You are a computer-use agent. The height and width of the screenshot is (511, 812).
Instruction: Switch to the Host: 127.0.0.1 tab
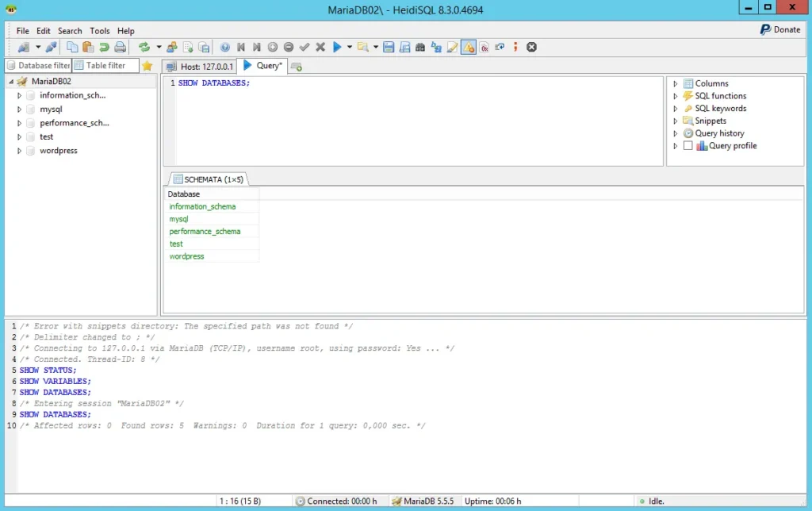tap(201, 67)
